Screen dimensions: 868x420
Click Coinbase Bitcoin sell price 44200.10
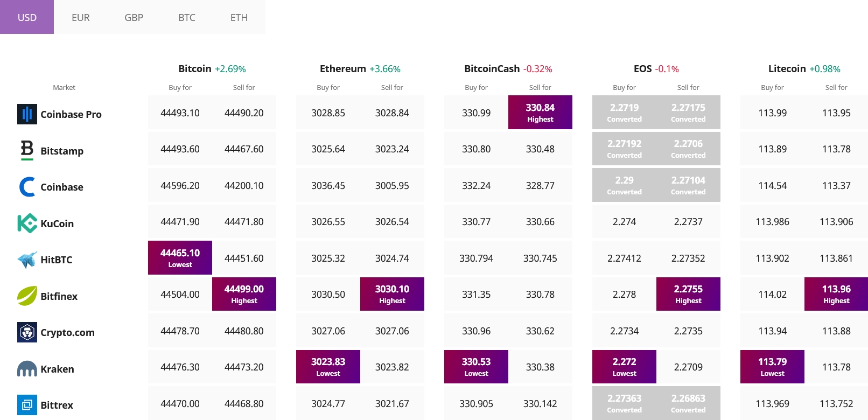(x=244, y=185)
